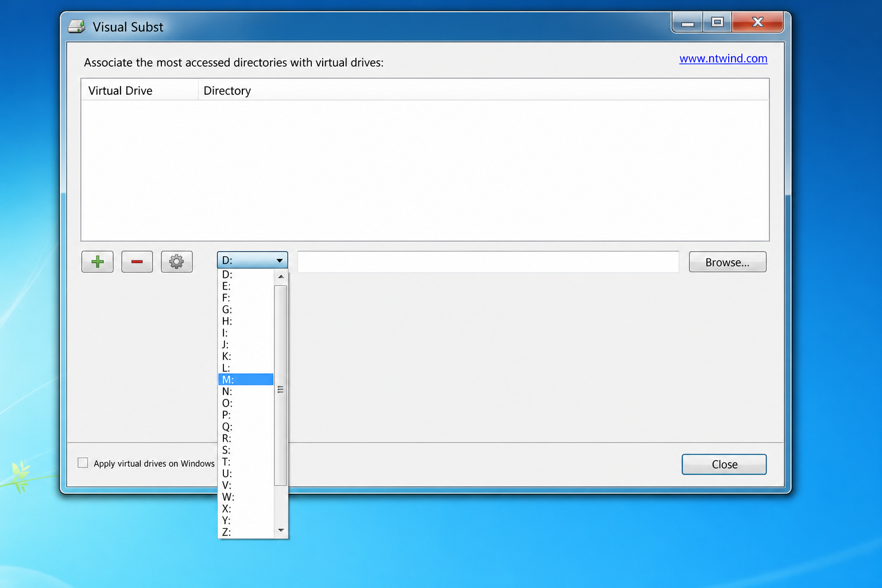
Task: Pick P: drive letter option
Action: pos(246,415)
